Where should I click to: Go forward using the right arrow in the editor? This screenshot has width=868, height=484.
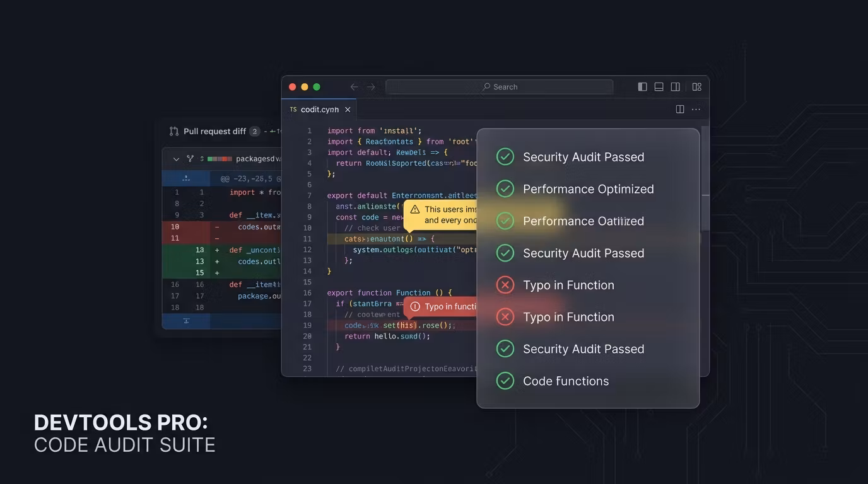pos(371,87)
